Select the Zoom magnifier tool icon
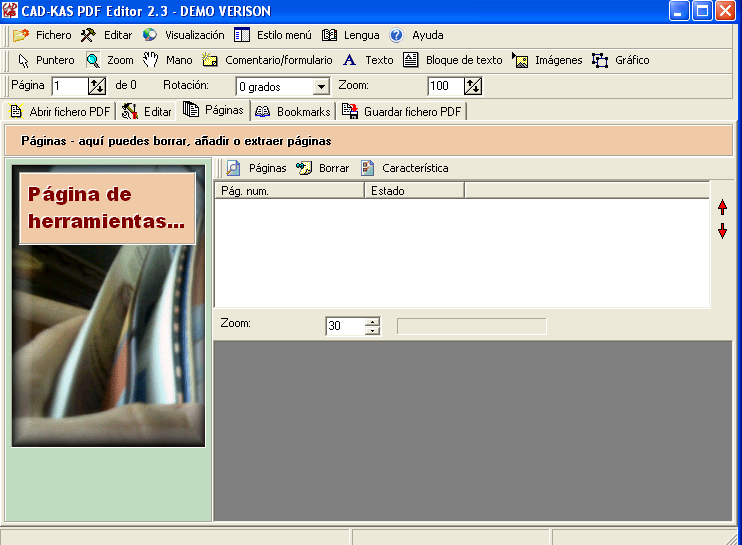742x545 pixels. click(x=93, y=61)
